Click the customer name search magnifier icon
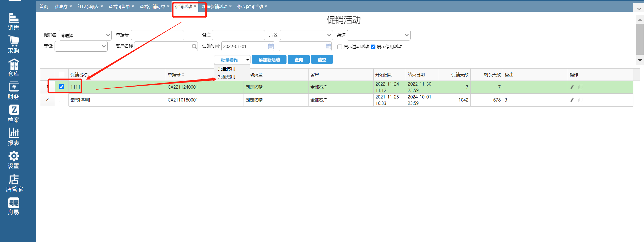The image size is (644, 242). (194, 46)
